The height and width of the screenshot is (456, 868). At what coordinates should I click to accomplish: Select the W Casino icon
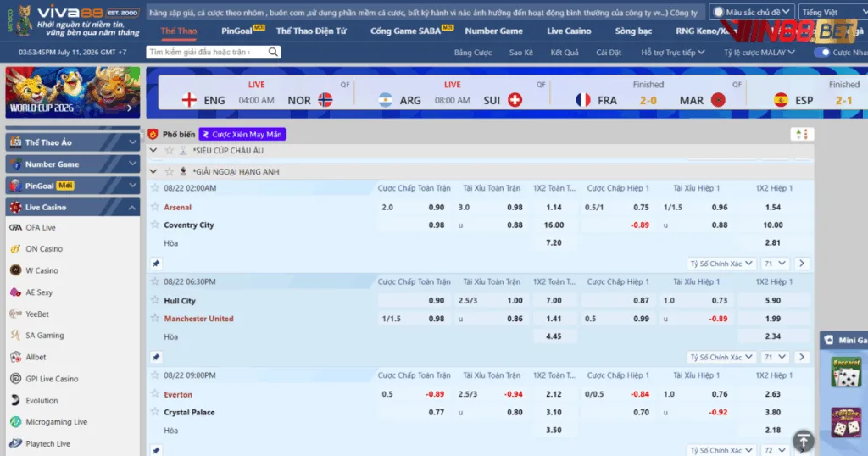point(15,270)
